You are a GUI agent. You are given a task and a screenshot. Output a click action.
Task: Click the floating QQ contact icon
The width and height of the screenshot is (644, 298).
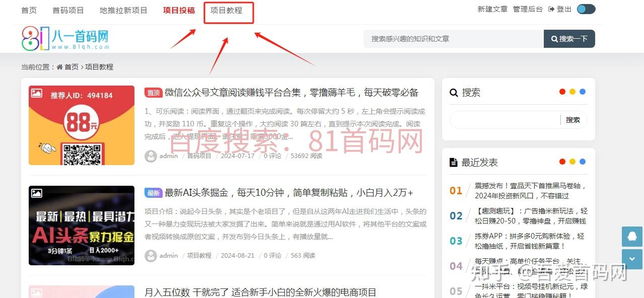pyautogui.click(x=632, y=236)
